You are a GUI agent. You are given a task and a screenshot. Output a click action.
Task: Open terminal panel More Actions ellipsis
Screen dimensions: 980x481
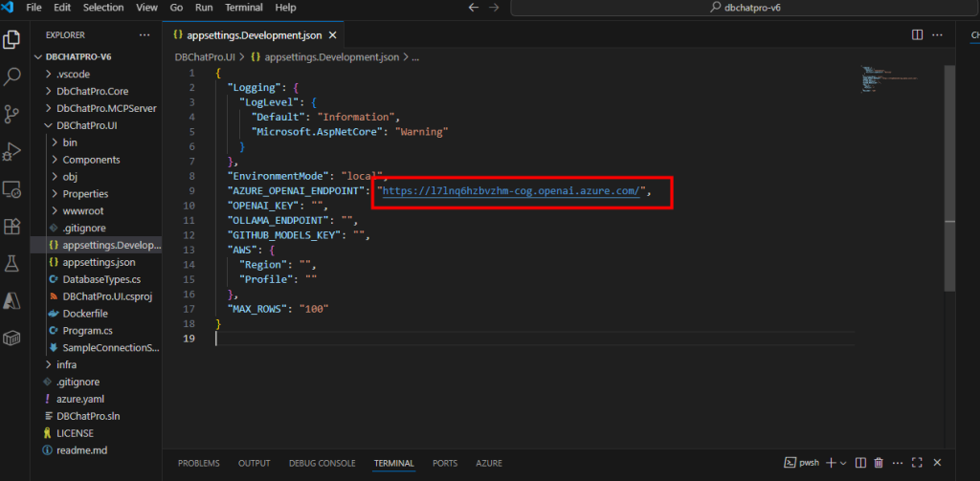click(x=898, y=463)
